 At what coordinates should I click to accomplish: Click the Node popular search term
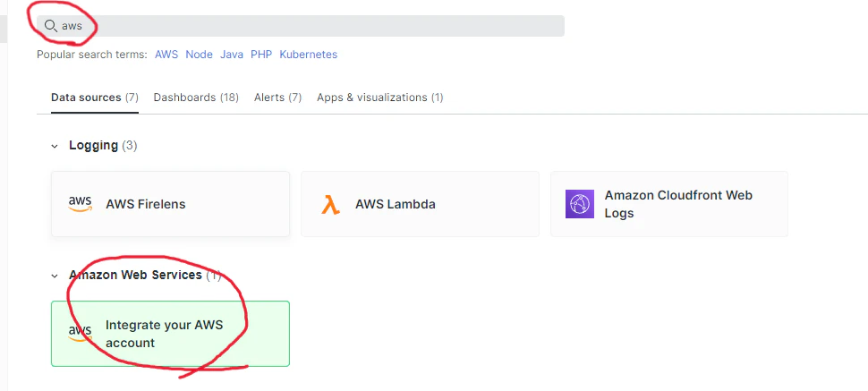[x=200, y=55]
